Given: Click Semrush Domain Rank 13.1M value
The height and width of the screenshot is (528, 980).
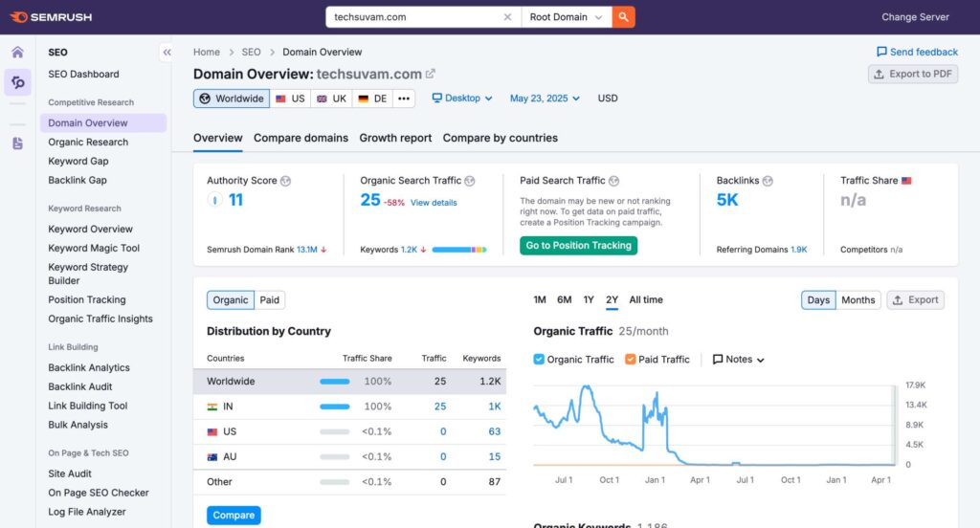Looking at the screenshot, I should pos(307,250).
